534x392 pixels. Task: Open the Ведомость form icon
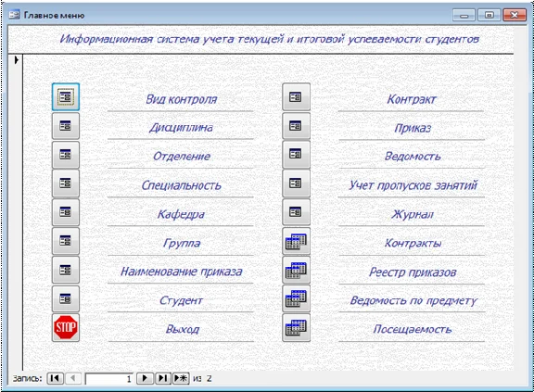[x=296, y=155]
